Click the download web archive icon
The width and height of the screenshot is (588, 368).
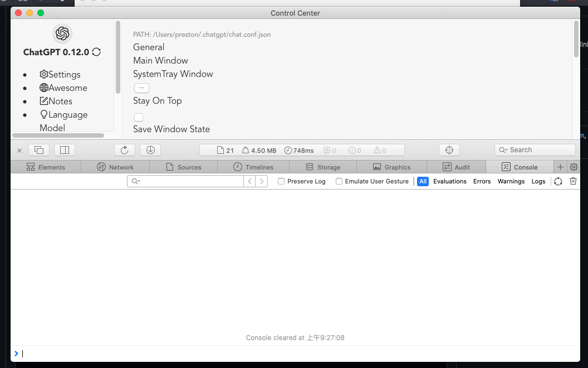pos(150,149)
